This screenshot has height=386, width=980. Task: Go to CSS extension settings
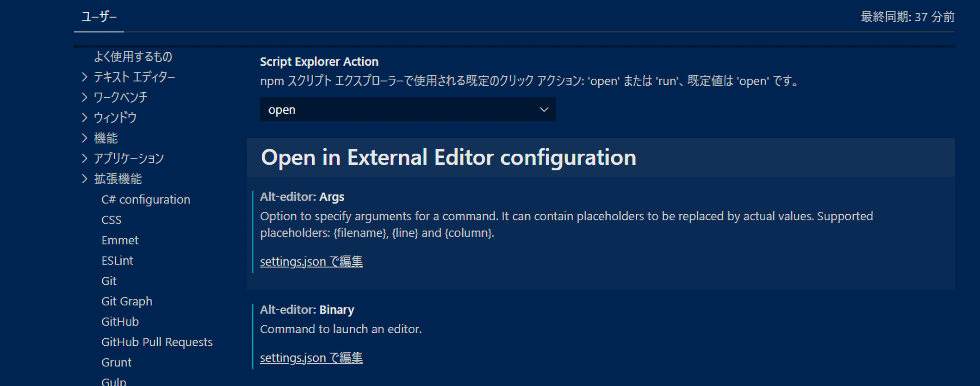point(112,220)
